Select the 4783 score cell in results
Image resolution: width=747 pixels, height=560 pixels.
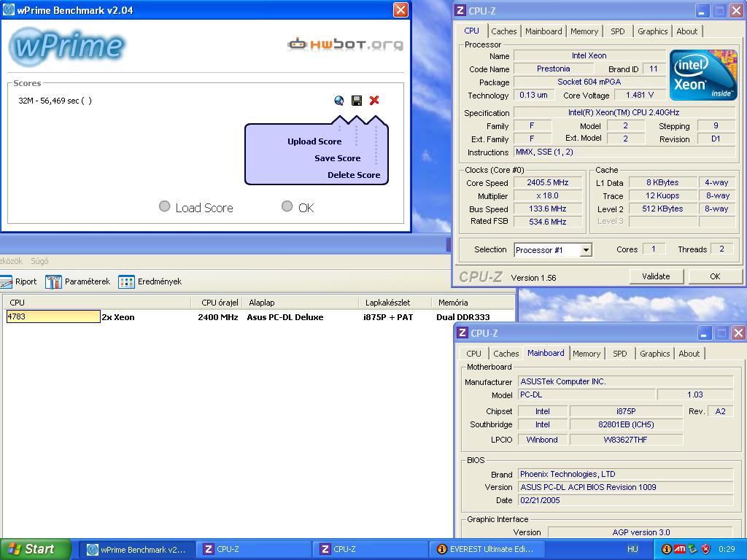tap(53, 316)
